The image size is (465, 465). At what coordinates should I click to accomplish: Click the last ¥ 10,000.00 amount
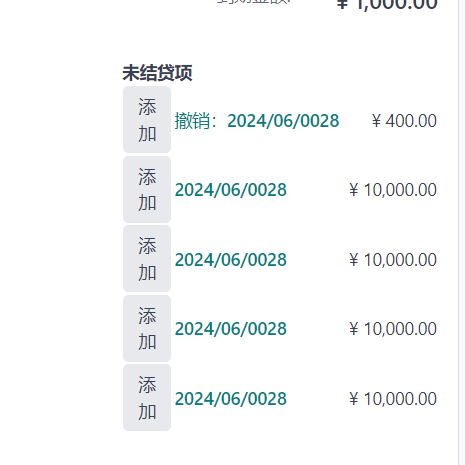click(x=393, y=399)
